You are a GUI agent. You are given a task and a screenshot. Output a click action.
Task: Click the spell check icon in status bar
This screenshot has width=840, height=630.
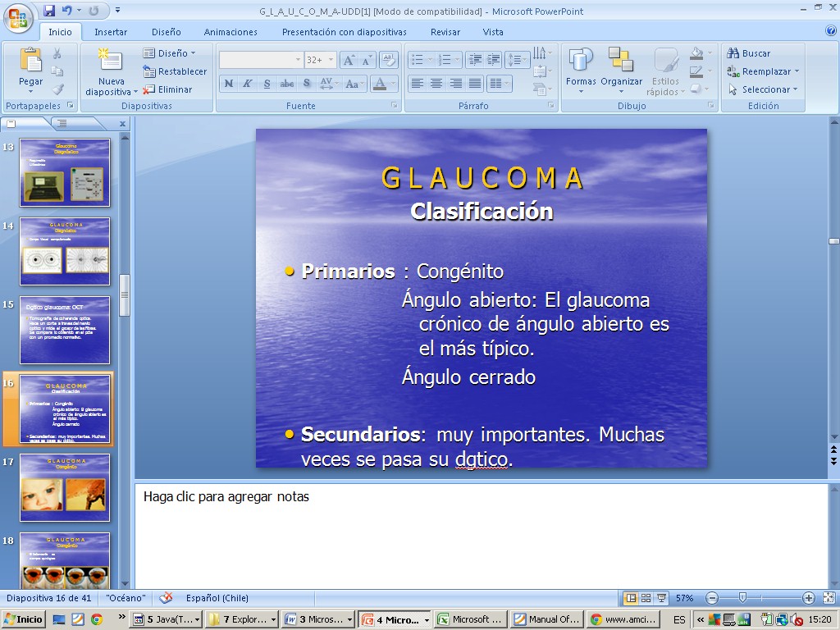[x=166, y=598]
